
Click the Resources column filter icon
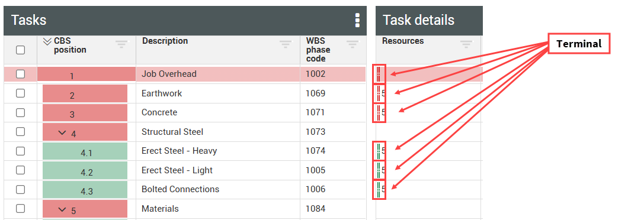(x=466, y=44)
